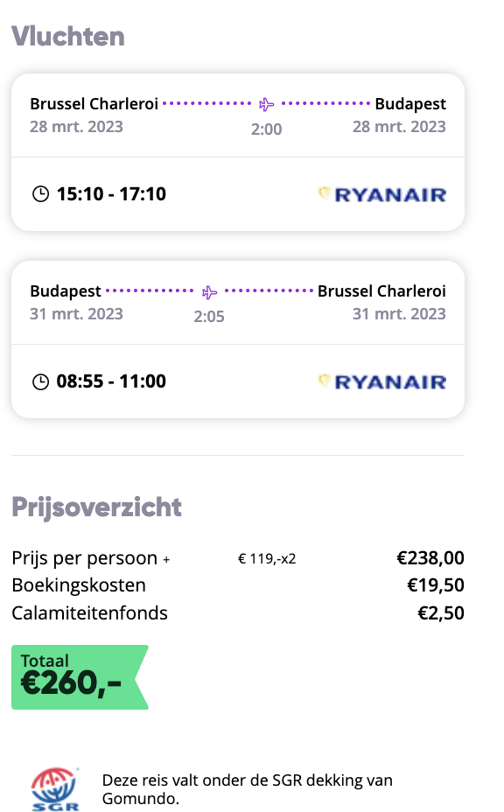The width and height of the screenshot is (504, 812).
Task: Click the clock icon beside 15:10 - 17:10
Action: click(40, 194)
